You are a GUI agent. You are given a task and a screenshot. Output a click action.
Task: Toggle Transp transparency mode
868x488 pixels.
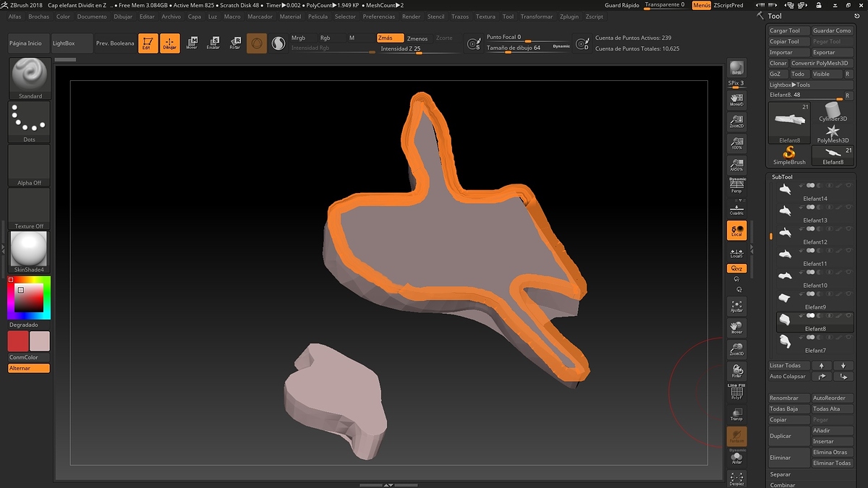click(736, 414)
